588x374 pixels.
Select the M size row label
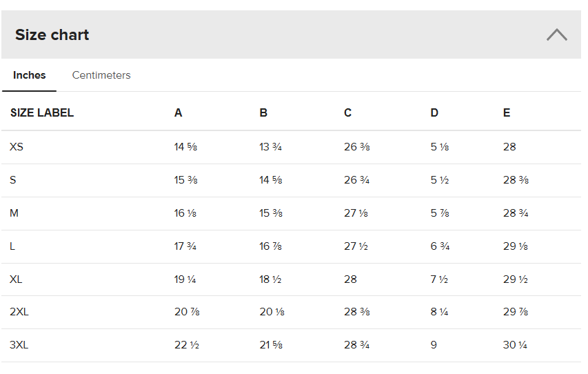pos(14,213)
